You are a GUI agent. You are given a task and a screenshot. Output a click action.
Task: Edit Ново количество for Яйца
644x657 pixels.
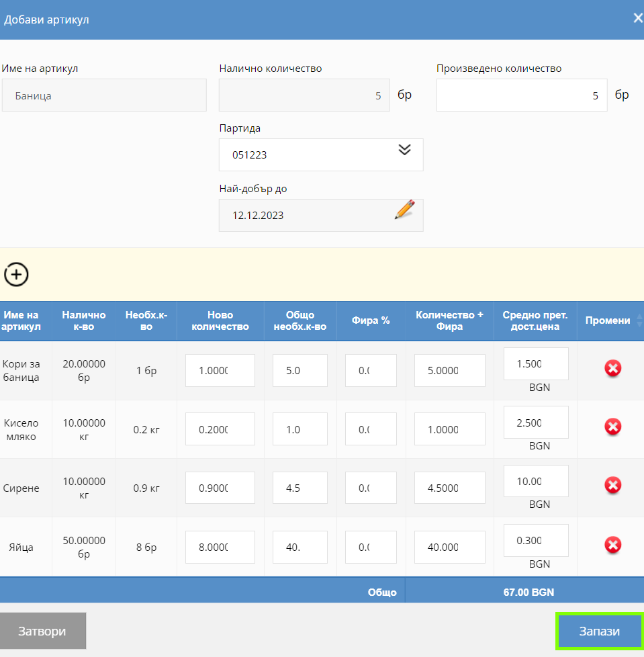[x=220, y=547]
